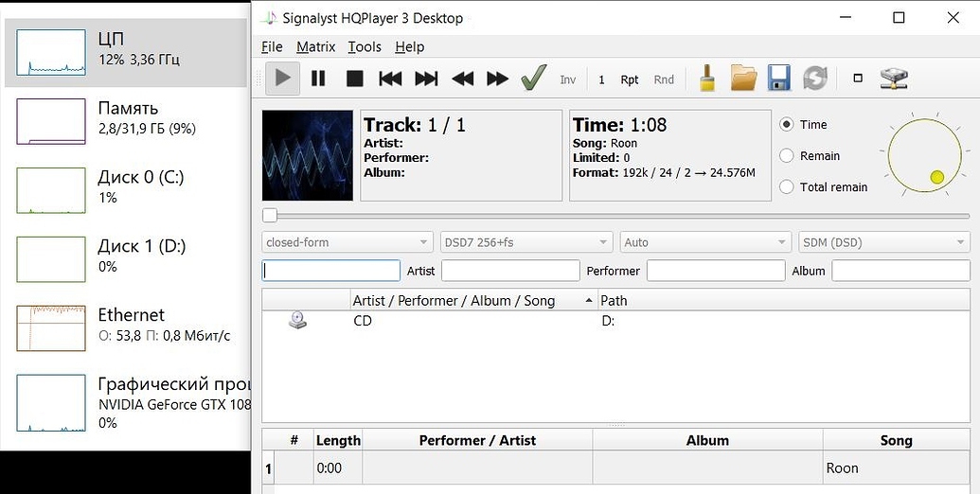Select the Remain radio button

787,156
